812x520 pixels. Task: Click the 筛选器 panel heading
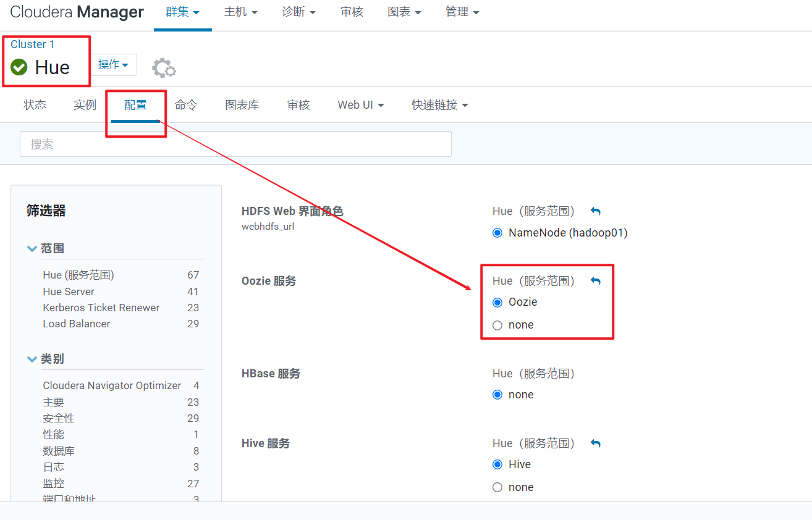click(46, 211)
